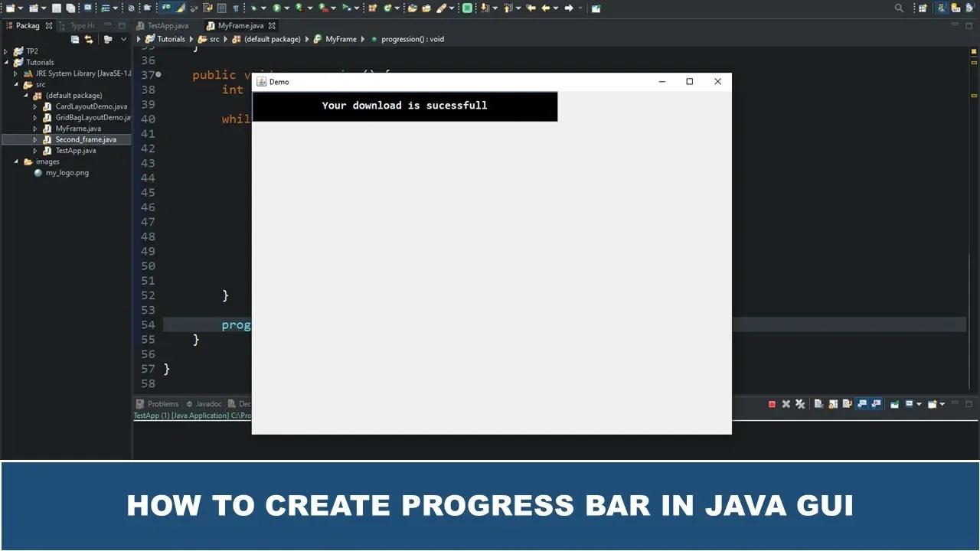Click the Back navigation yellow arrow

[547, 8]
